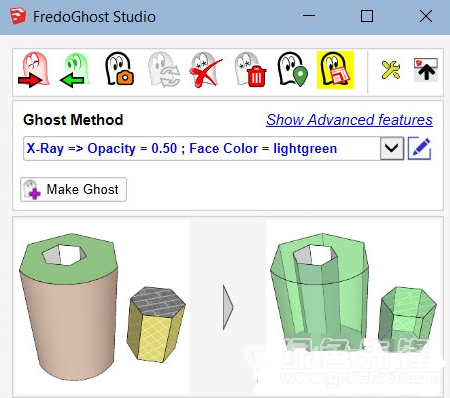450x398 pixels.
Task: Click the ghost with red cross icon
Action: pyautogui.click(x=206, y=70)
